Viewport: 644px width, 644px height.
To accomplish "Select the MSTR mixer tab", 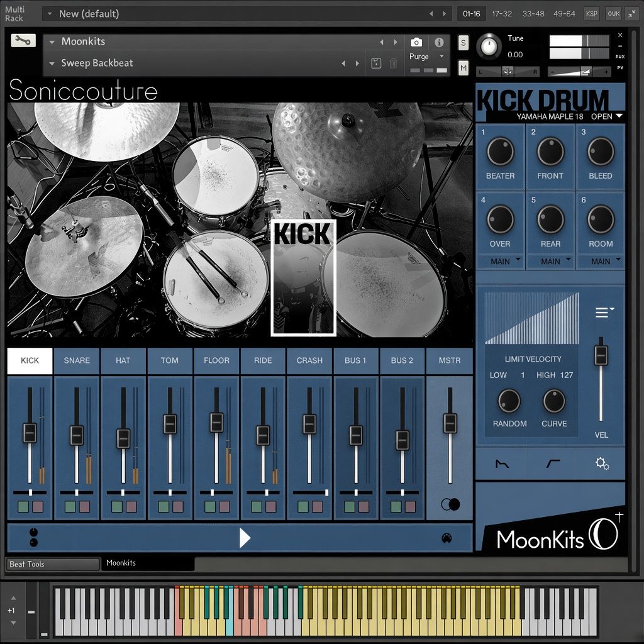I will pos(449,360).
